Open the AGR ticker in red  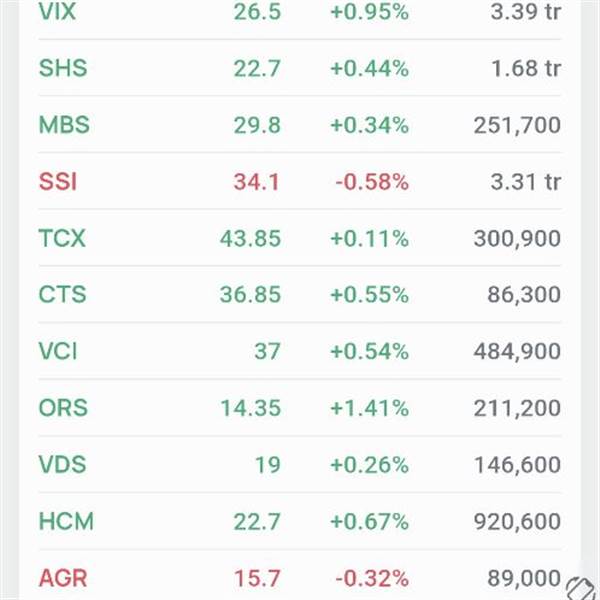point(63,578)
